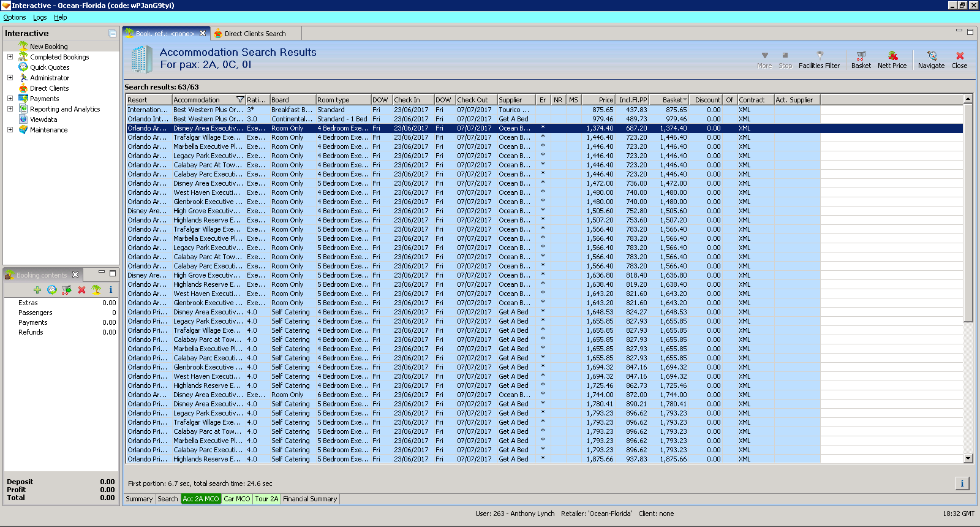Open the Accommodation column filter funnel
This screenshot has width=980, height=527.
tap(240, 100)
